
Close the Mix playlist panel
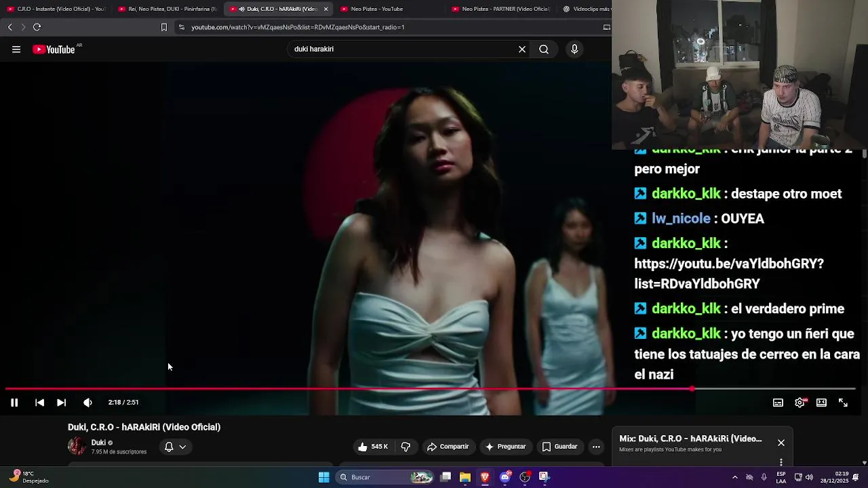781,443
